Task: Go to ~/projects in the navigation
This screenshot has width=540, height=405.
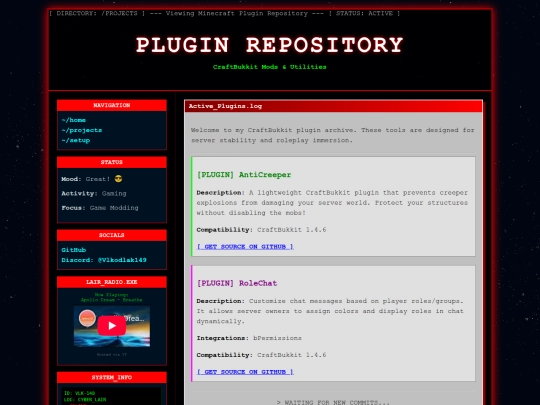Action: [82, 130]
